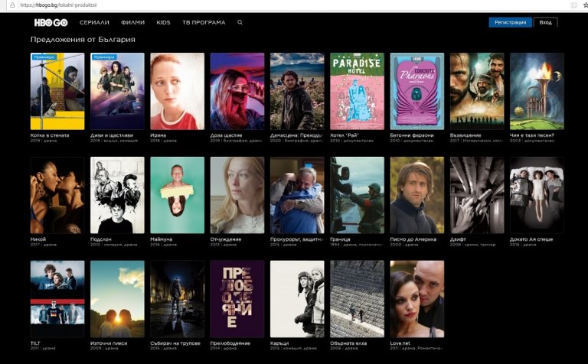This screenshot has height=364, width=588.
Task: Open the search magnifier icon
Action: tap(240, 22)
